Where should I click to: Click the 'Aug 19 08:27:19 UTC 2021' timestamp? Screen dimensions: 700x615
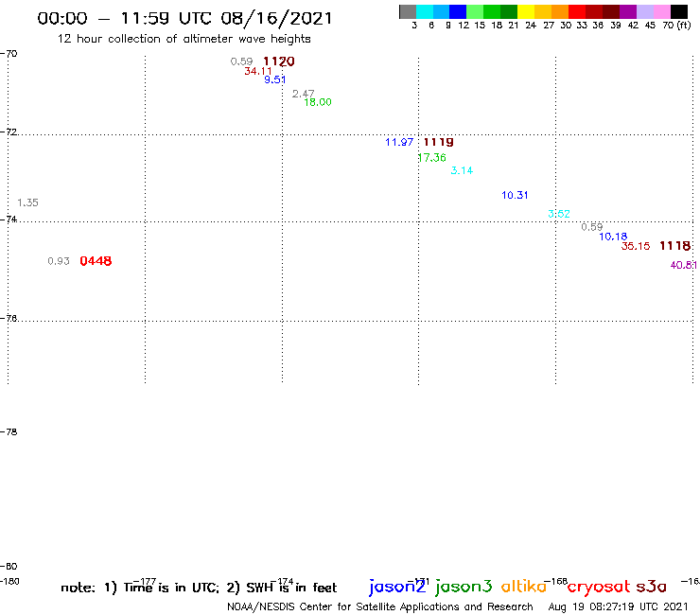pyautogui.click(x=618, y=607)
